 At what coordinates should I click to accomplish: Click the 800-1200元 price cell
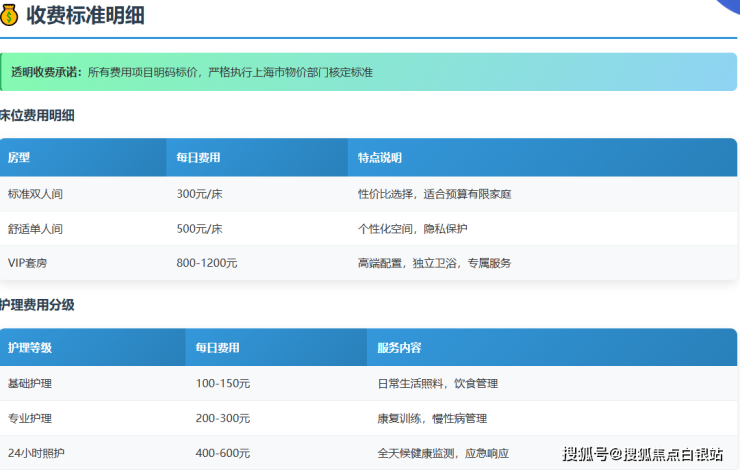pyautogui.click(x=206, y=263)
